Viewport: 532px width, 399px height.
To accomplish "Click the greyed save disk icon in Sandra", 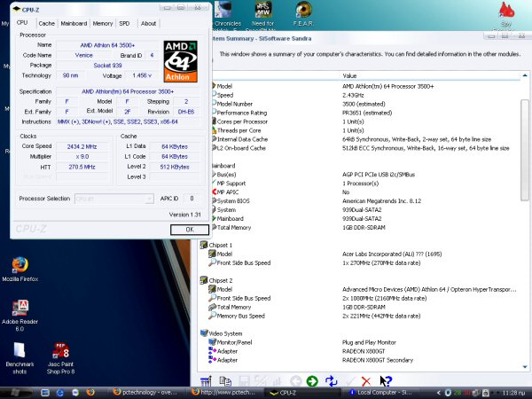I will point(244,381).
